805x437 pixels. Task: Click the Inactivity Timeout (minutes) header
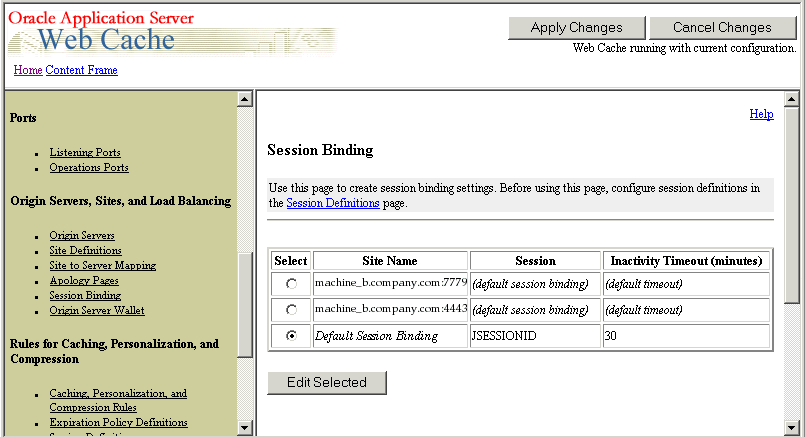pyautogui.click(x=686, y=261)
